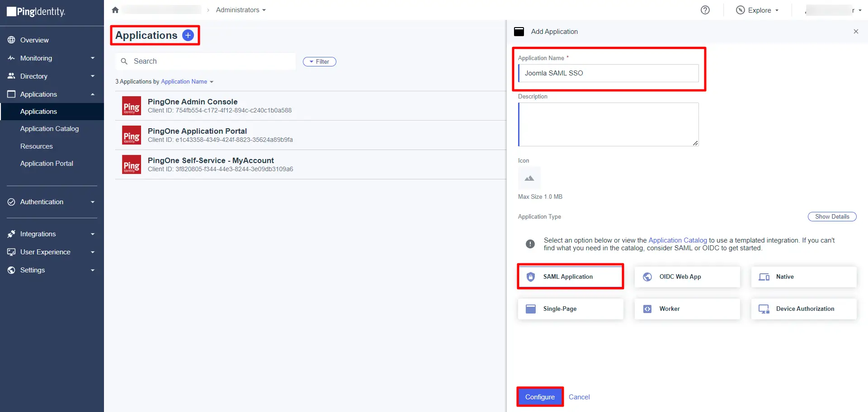Select the Applications submenu item

point(52,112)
